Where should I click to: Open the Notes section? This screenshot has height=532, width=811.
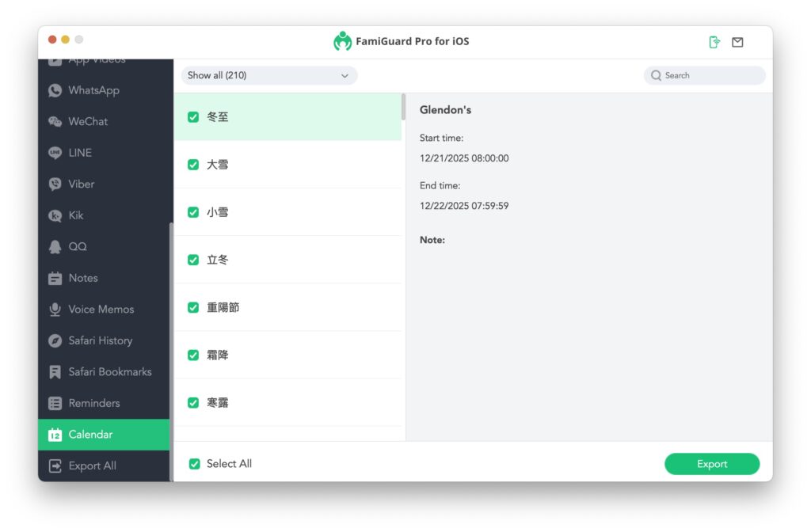click(x=82, y=278)
